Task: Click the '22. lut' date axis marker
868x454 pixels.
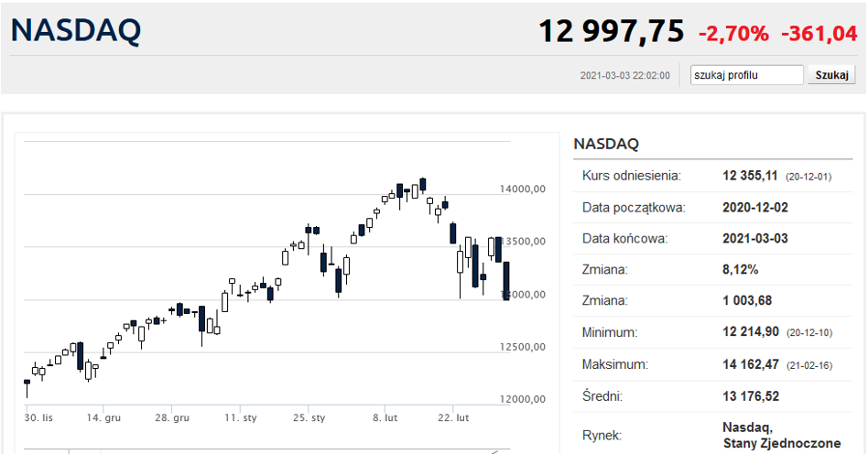Action: click(x=455, y=417)
